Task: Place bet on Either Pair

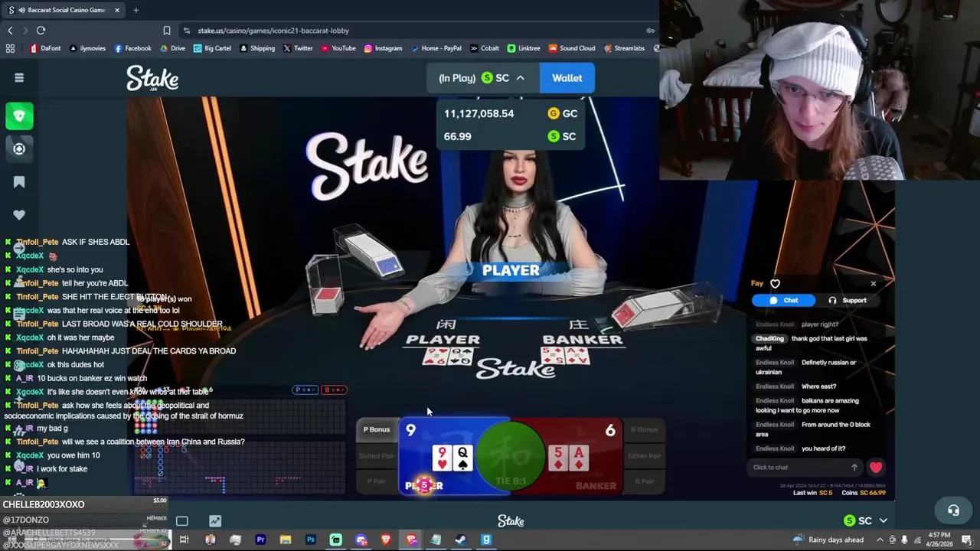Action: pyautogui.click(x=645, y=456)
